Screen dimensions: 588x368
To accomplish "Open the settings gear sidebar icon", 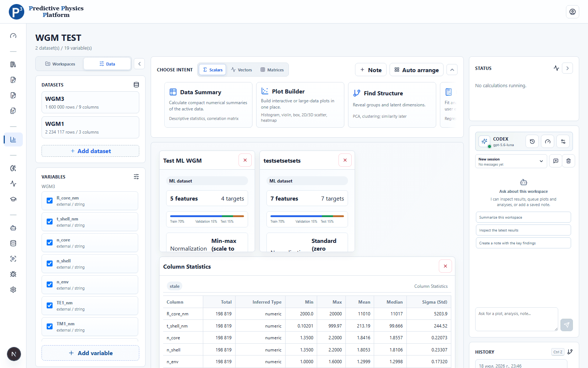I will [x=13, y=290].
